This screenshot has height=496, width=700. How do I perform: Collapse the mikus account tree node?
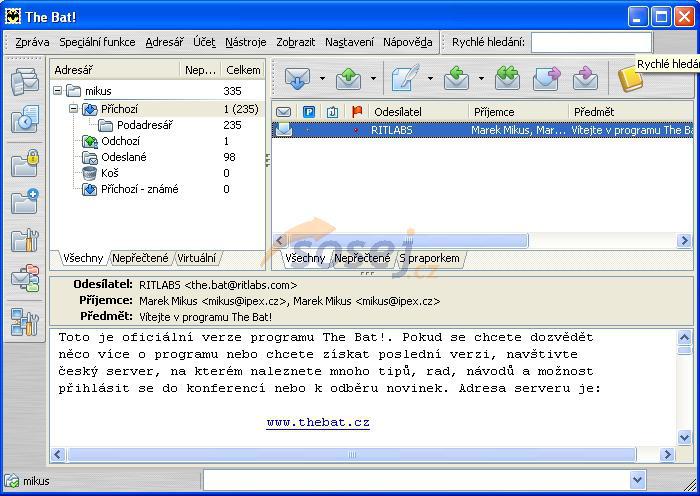(x=58, y=91)
